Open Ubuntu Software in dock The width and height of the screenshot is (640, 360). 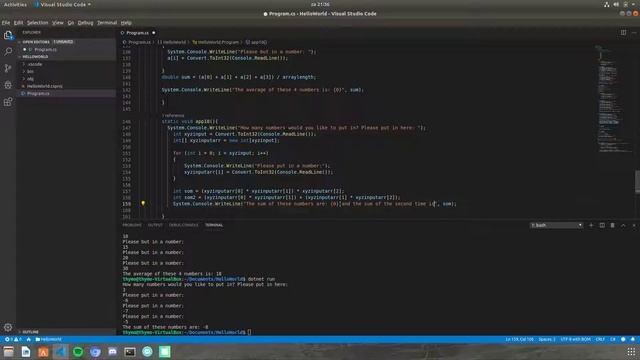(x=43, y=352)
